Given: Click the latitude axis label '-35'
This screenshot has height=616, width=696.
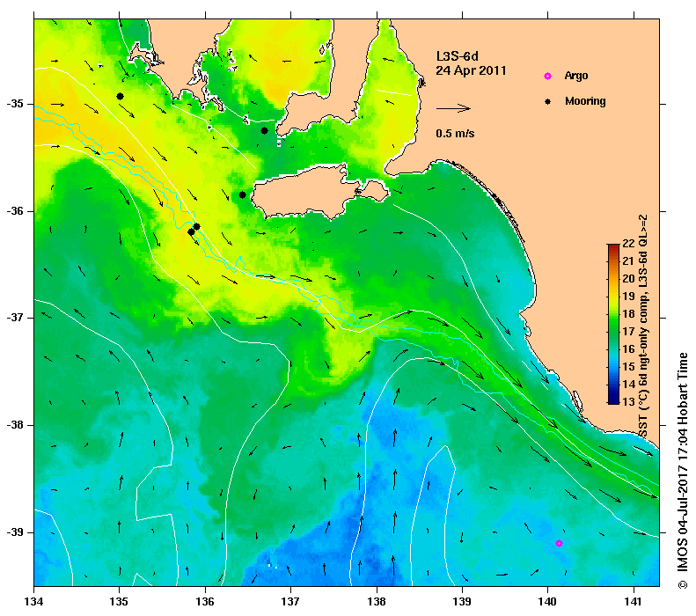Looking at the screenshot, I should (x=15, y=104).
